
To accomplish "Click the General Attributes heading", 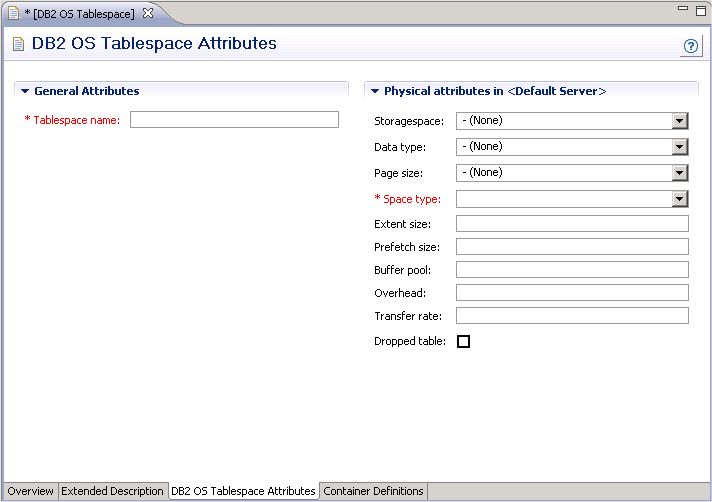I will pyautogui.click(x=87, y=91).
